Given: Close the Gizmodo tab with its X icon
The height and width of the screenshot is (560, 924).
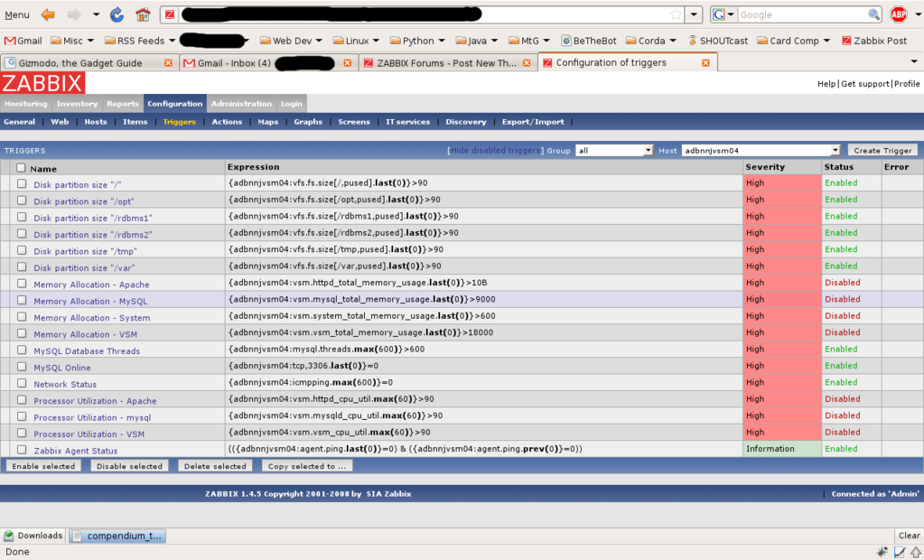Looking at the screenshot, I should [x=168, y=63].
